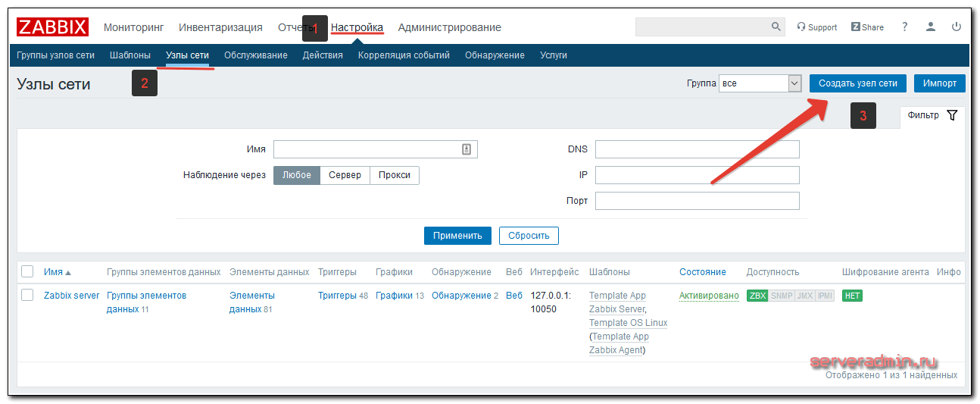
Task: Open the Веб link in host row
Action: coord(514,296)
